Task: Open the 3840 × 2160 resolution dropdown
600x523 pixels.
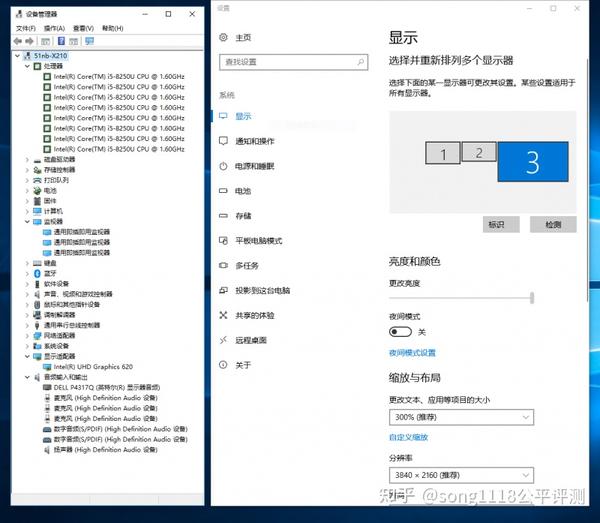Action: coord(461,475)
